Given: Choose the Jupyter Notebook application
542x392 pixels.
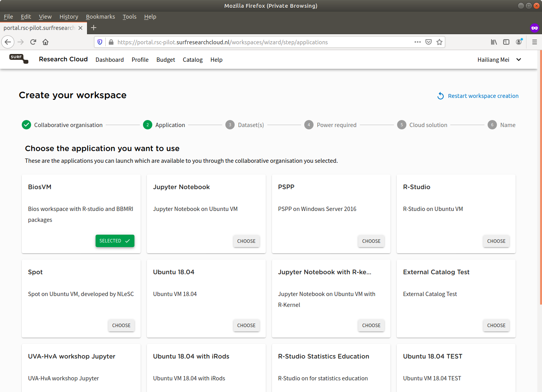Looking at the screenshot, I should (246, 241).
